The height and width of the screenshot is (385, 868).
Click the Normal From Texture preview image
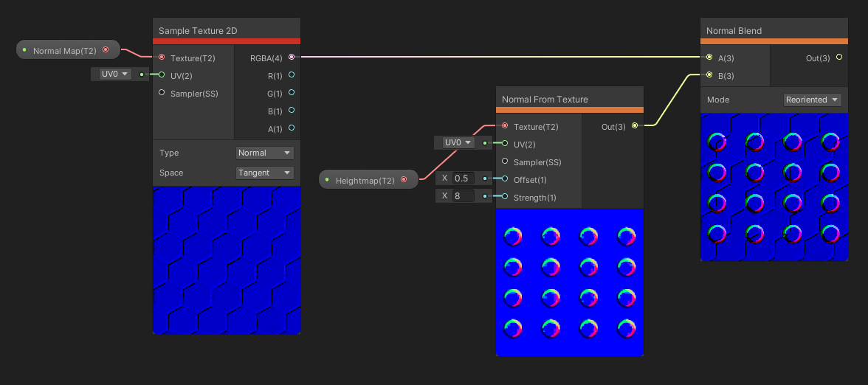pyautogui.click(x=569, y=282)
